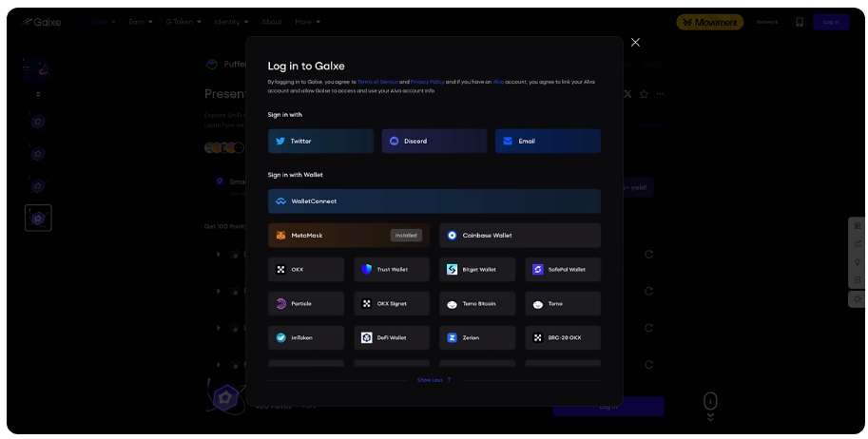Open the Network selector in header
Image resolution: width=868 pixels, height=439 pixels.
pyautogui.click(x=767, y=22)
